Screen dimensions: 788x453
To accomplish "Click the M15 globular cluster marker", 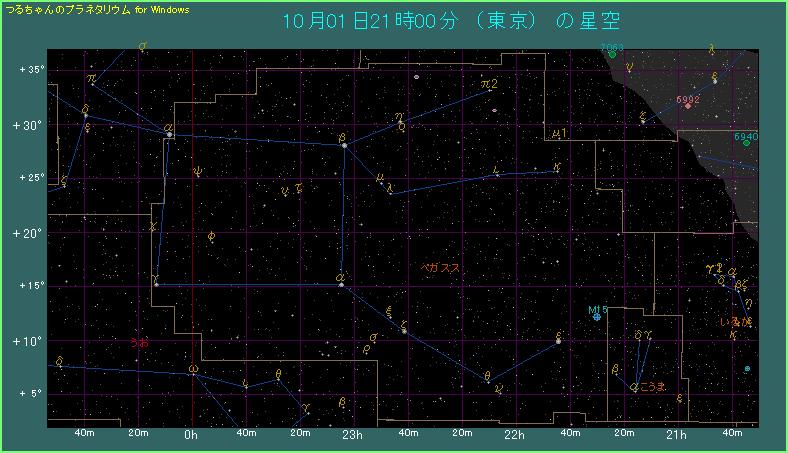I will tap(597, 317).
